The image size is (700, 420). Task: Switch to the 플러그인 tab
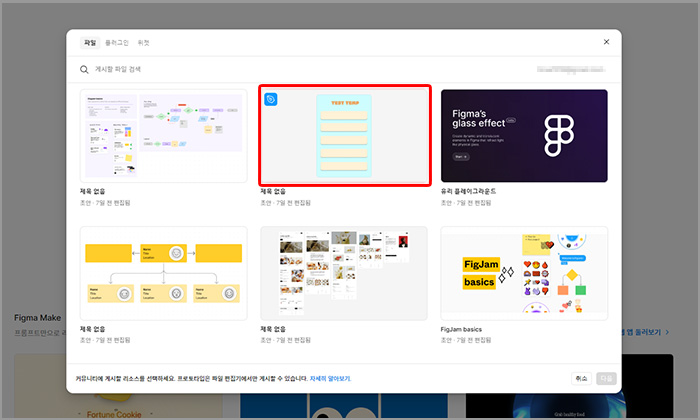tap(117, 43)
